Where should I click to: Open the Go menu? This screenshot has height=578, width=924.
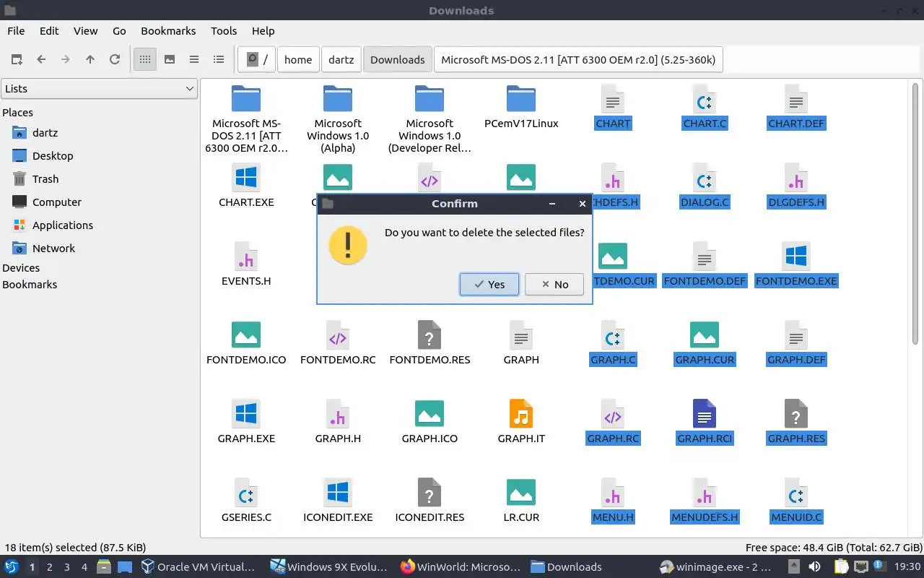click(x=119, y=30)
